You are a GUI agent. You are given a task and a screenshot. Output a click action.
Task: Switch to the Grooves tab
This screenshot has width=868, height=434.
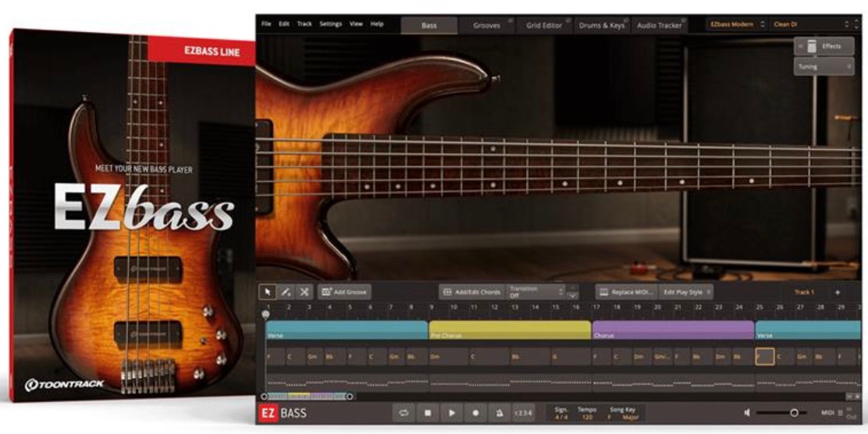486,25
